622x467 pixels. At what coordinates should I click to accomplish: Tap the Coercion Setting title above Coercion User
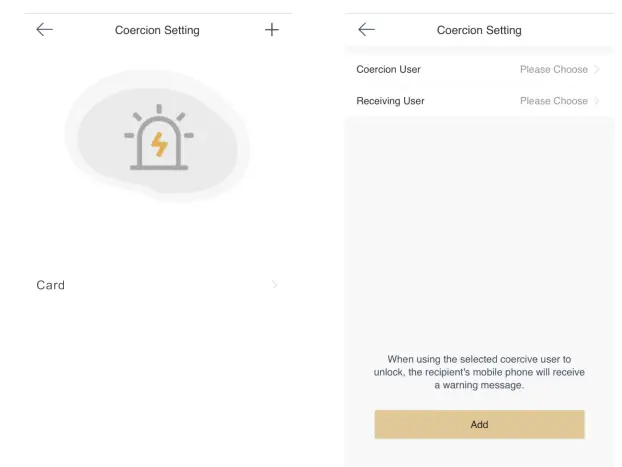pos(479,30)
